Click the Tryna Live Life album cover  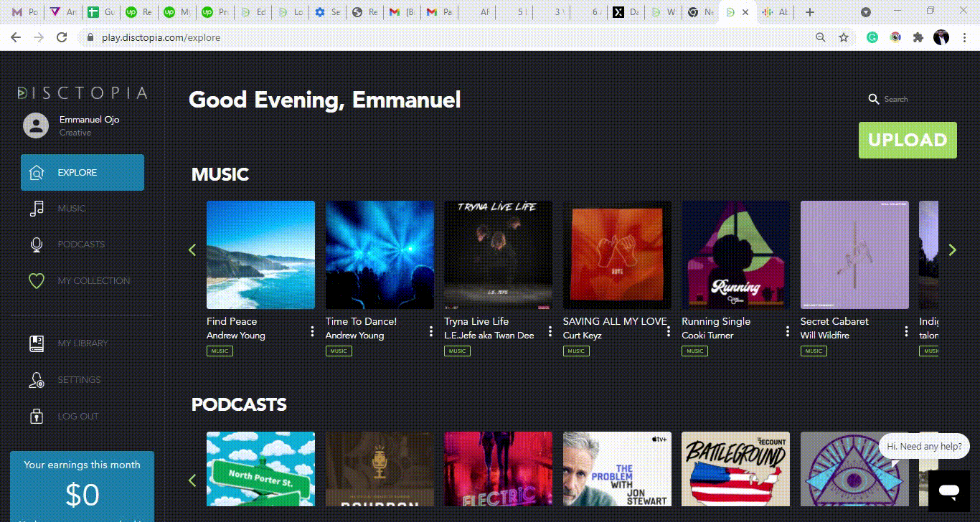(x=498, y=255)
